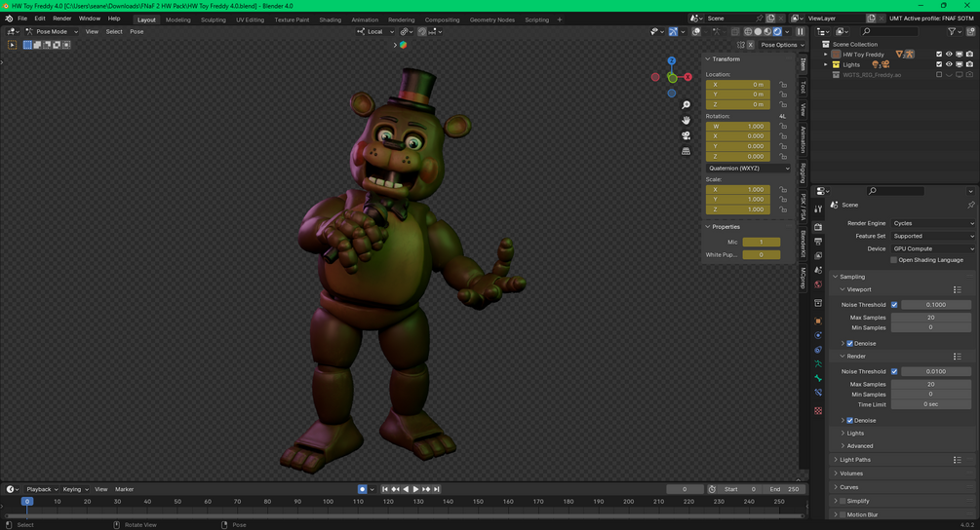Open the Pose Options dropdown

click(782, 45)
